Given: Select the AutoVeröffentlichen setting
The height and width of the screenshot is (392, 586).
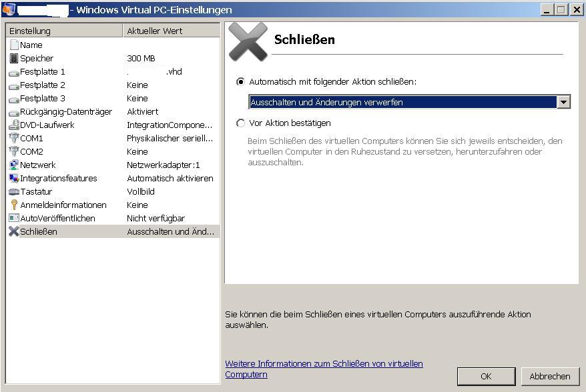Looking at the screenshot, I should [x=57, y=219].
